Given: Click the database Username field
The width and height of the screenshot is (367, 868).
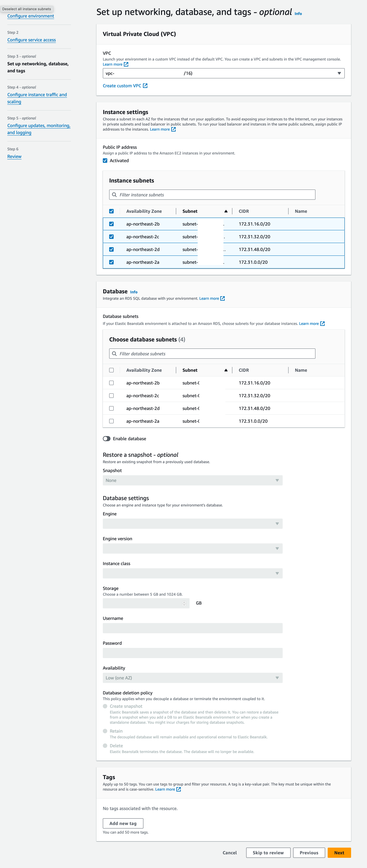Looking at the screenshot, I should [x=193, y=628].
